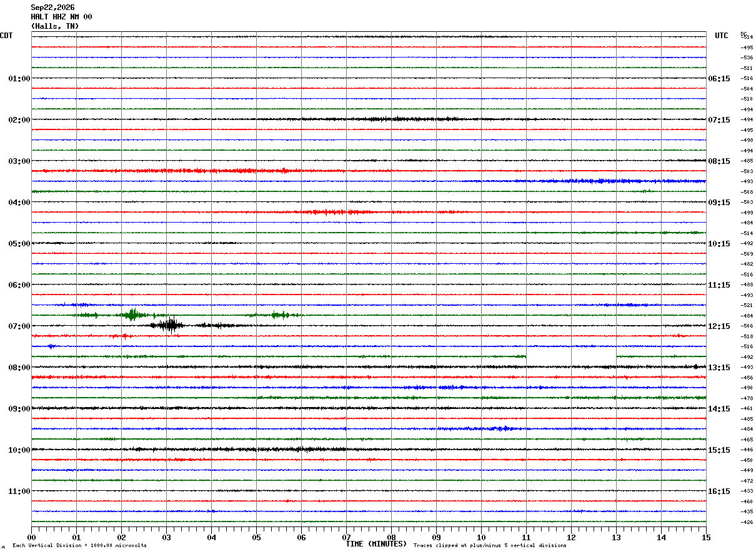Click the Sep22,2026 date header

[x=52, y=8]
